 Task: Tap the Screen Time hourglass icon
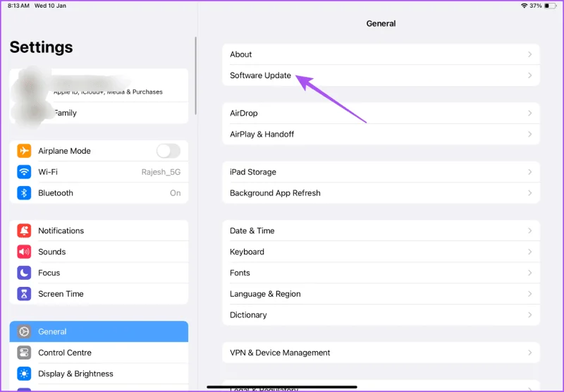(24, 294)
